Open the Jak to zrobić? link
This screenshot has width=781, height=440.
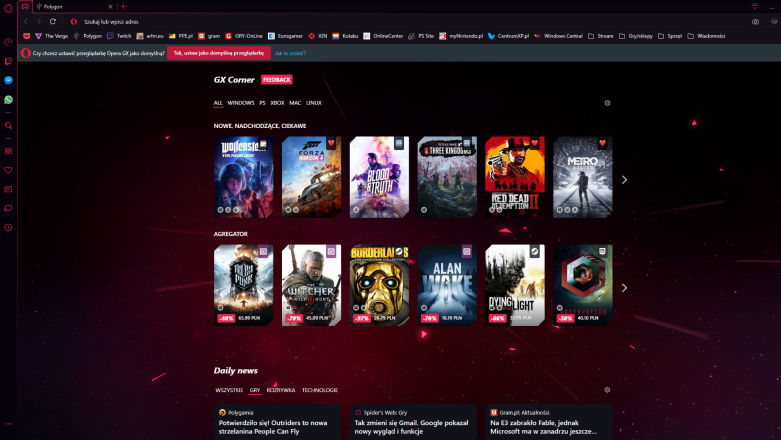(x=290, y=53)
